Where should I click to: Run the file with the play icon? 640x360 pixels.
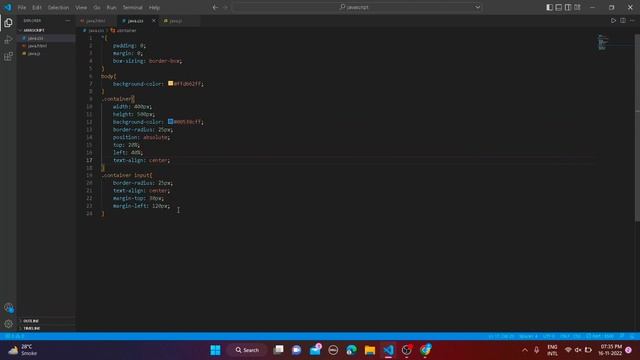click(x=613, y=20)
